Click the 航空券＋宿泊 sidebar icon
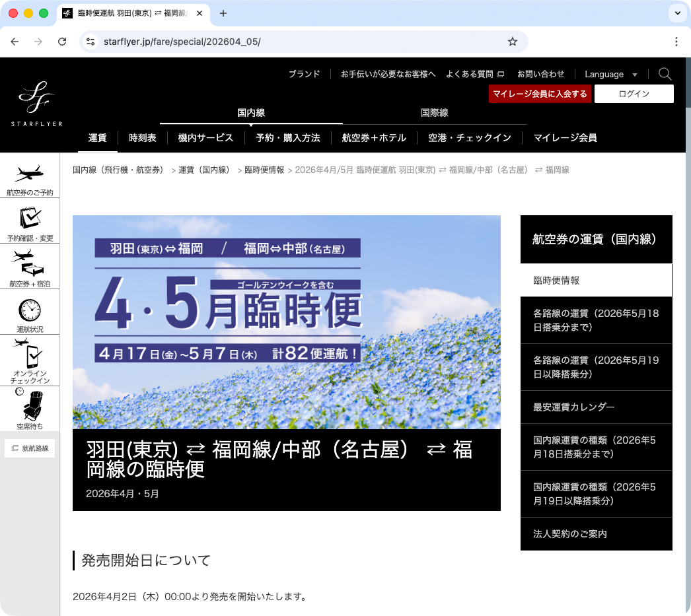The image size is (691, 616). click(30, 265)
